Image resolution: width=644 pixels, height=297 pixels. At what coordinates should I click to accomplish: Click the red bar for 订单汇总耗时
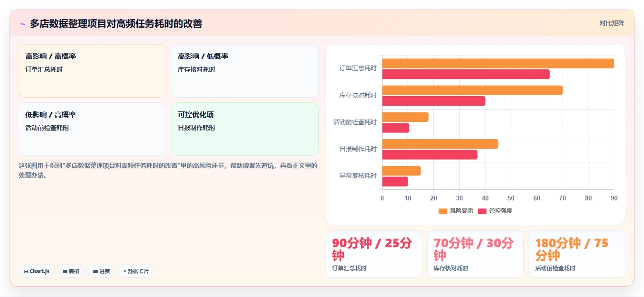(466, 74)
